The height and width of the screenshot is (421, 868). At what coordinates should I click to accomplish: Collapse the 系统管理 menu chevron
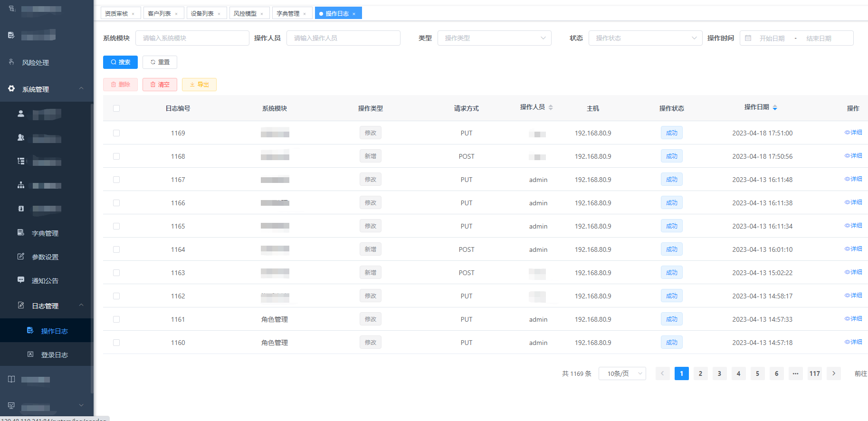click(81, 88)
